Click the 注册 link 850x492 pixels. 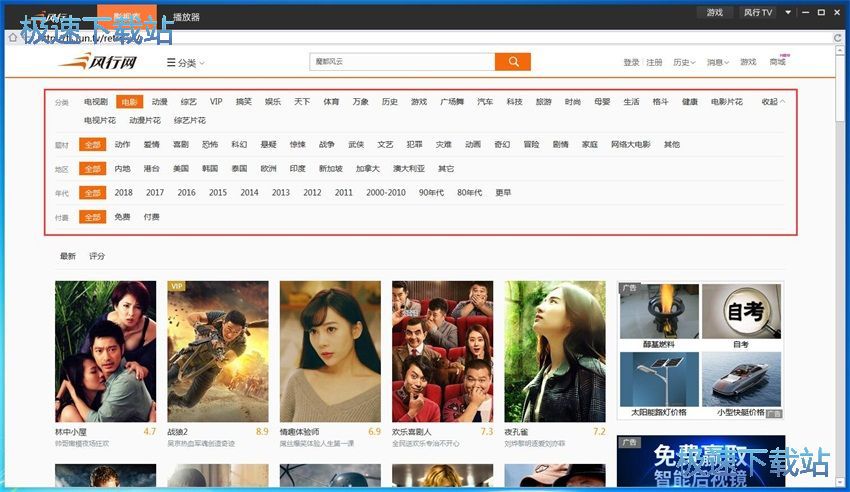[x=654, y=62]
